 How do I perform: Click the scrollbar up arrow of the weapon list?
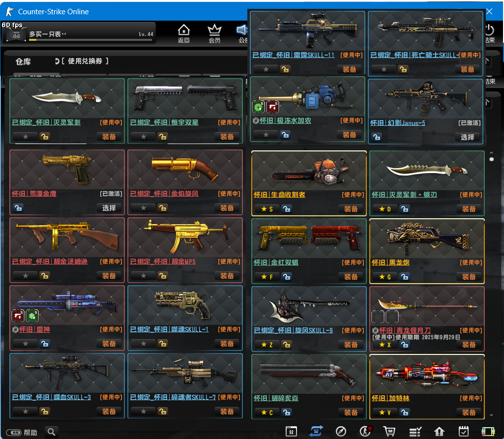(x=492, y=152)
